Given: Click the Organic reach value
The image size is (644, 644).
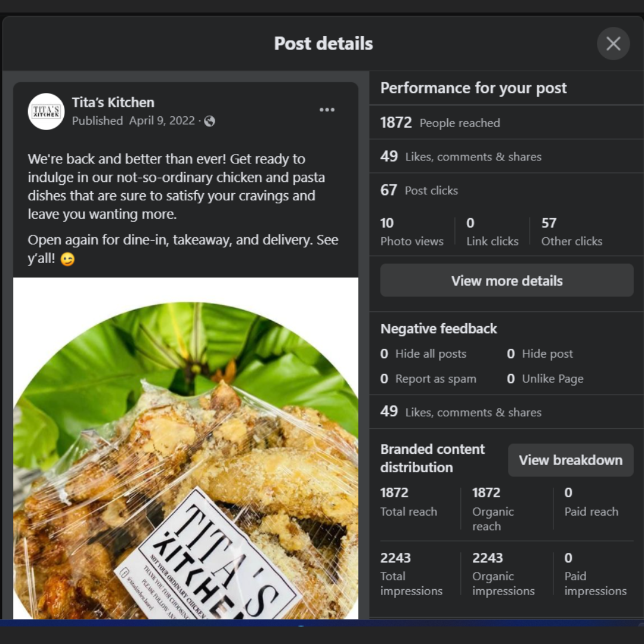Looking at the screenshot, I should pos(487,493).
